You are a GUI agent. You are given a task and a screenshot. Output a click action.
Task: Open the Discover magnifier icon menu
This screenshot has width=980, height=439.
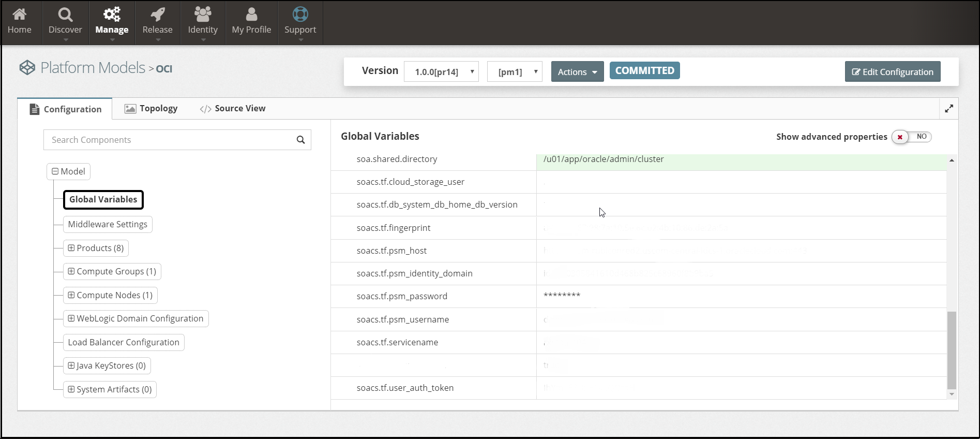pos(65,14)
